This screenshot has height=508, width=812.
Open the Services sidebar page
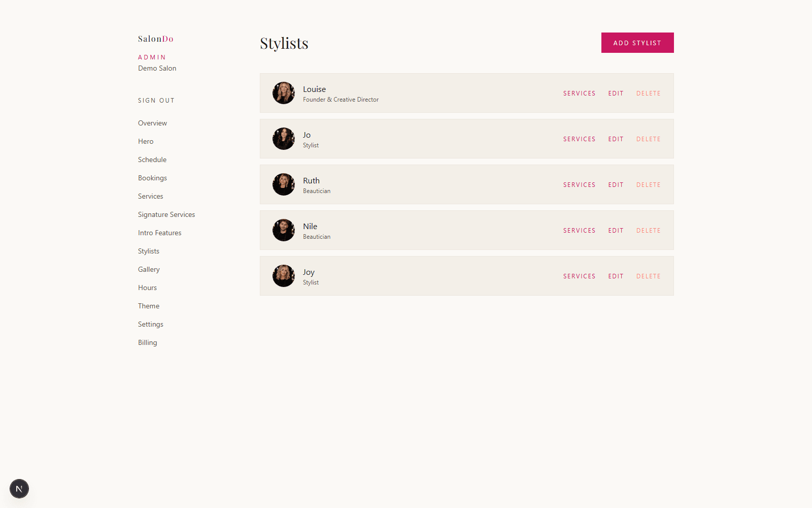151,196
